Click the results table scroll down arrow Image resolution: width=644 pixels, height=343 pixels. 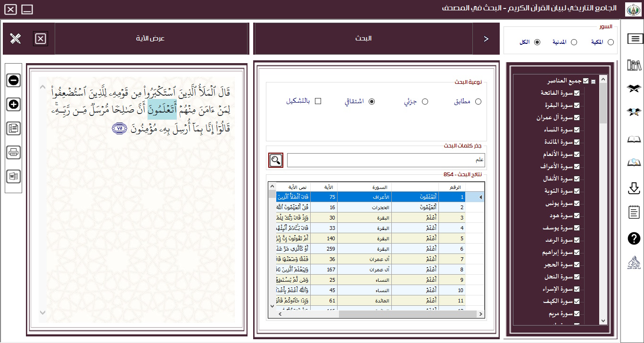tap(272, 306)
